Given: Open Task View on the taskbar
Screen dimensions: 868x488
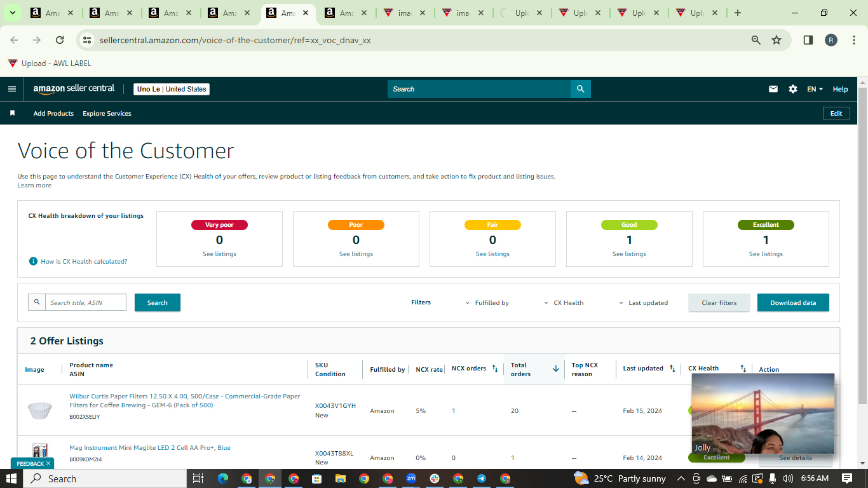Looking at the screenshot, I should 198,478.
